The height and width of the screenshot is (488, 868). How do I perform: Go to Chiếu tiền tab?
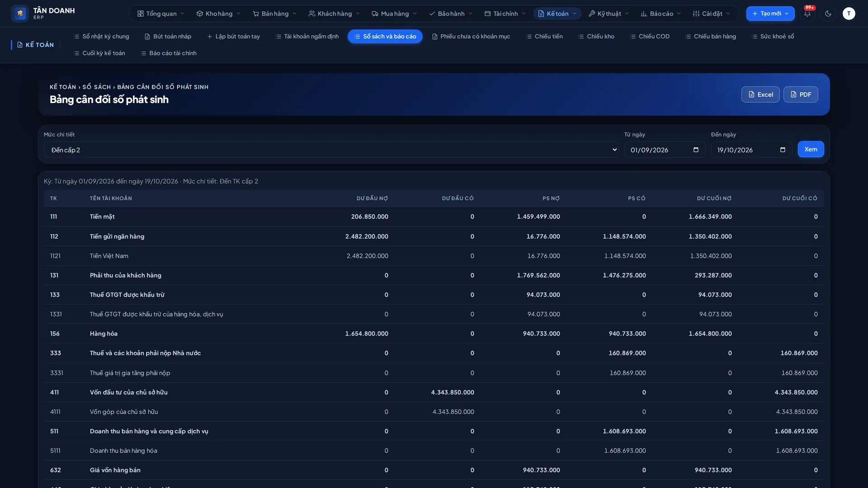(x=544, y=36)
